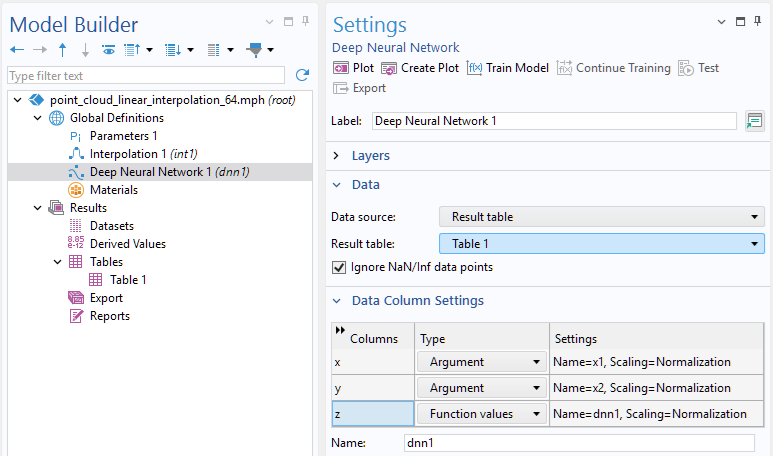773x456 pixels.
Task: Open dropdown arrow beside the funnel icon
Action: pos(270,50)
